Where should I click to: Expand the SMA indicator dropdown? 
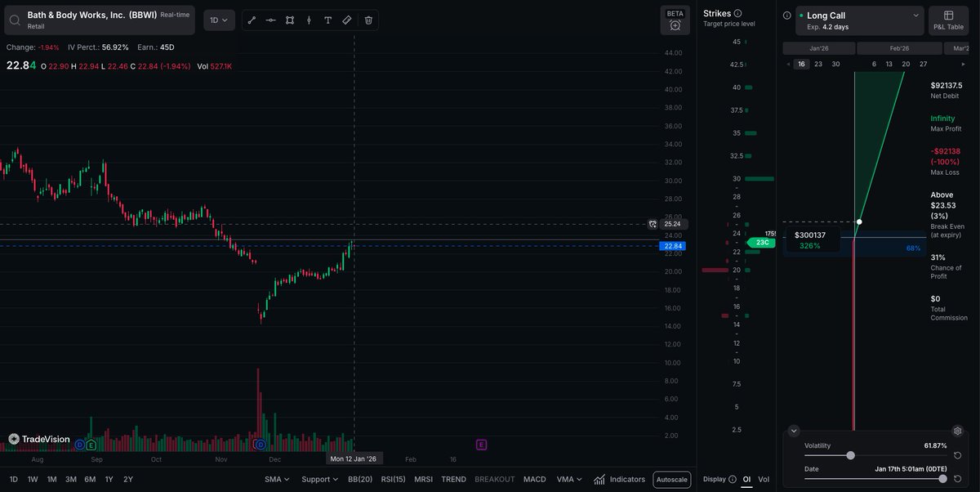click(278, 479)
